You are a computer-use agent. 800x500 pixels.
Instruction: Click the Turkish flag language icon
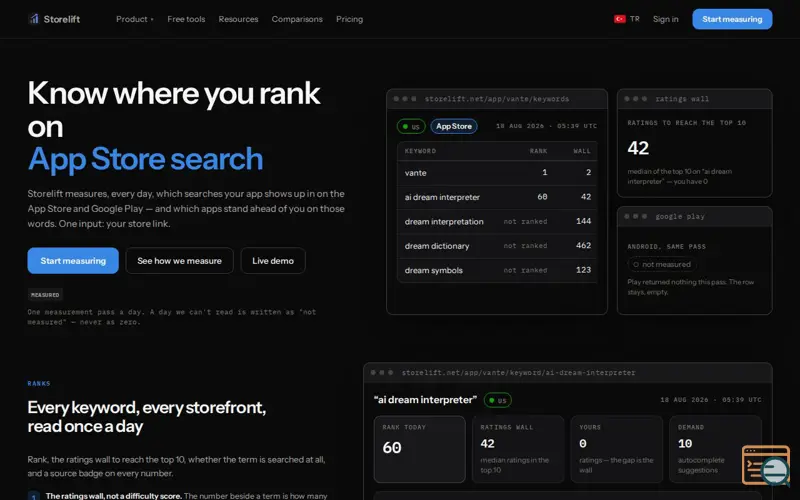[619, 19]
